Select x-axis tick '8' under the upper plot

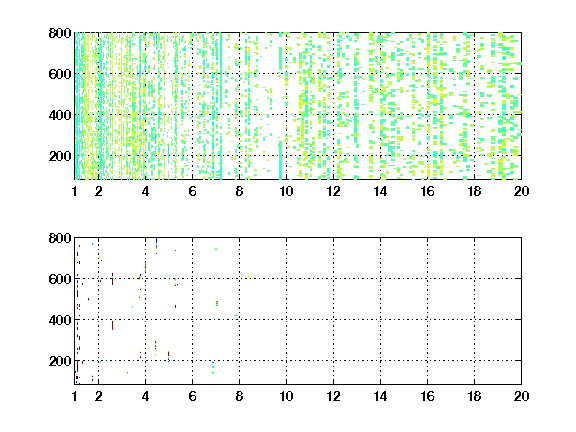(240, 191)
